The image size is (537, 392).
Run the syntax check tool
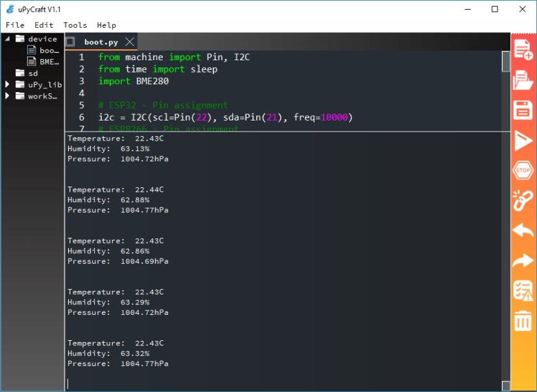(523, 290)
